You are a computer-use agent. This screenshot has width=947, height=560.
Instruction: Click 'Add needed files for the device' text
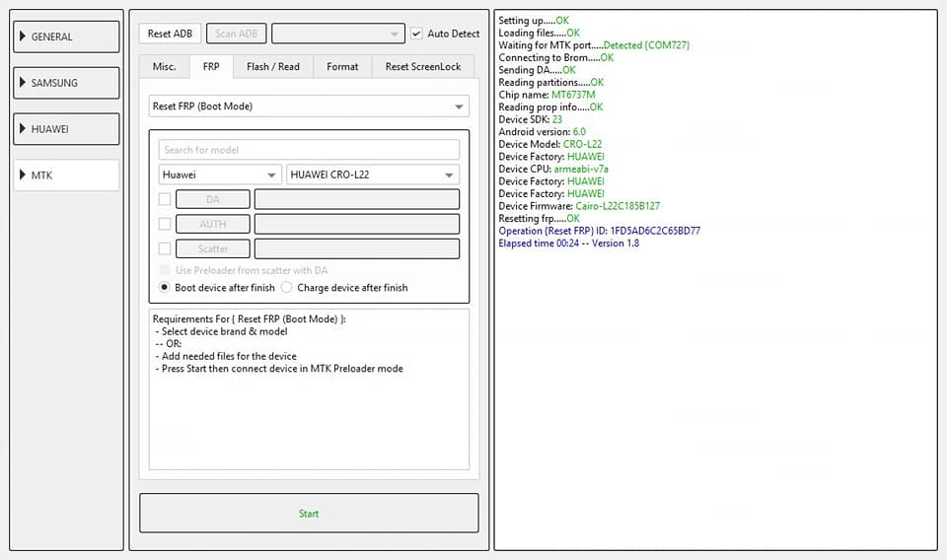[x=229, y=356]
